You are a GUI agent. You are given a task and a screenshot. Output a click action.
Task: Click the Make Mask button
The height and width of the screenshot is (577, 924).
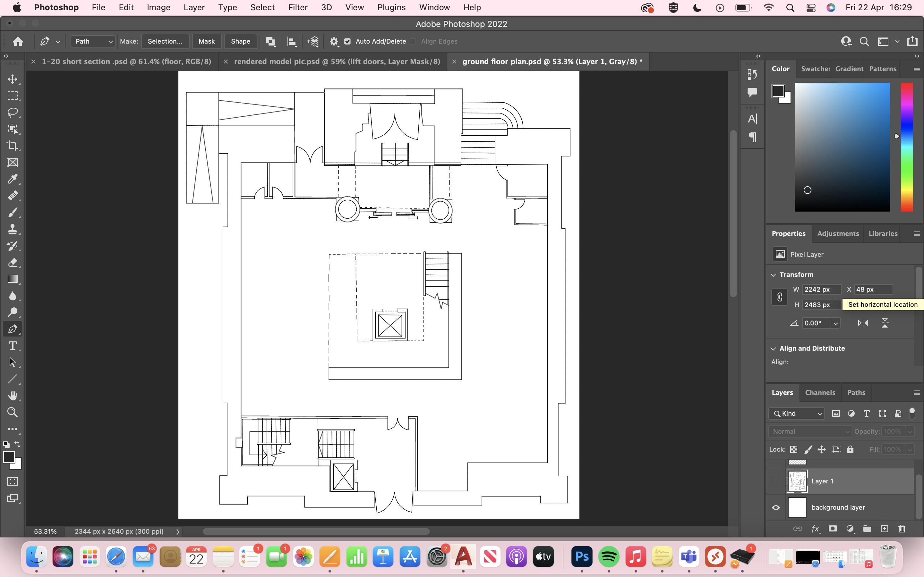[207, 41]
